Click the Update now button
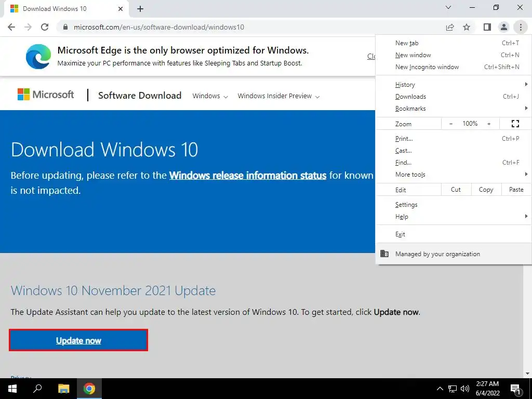The height and width of the screenshot is (399, 532). pos(78,340)
